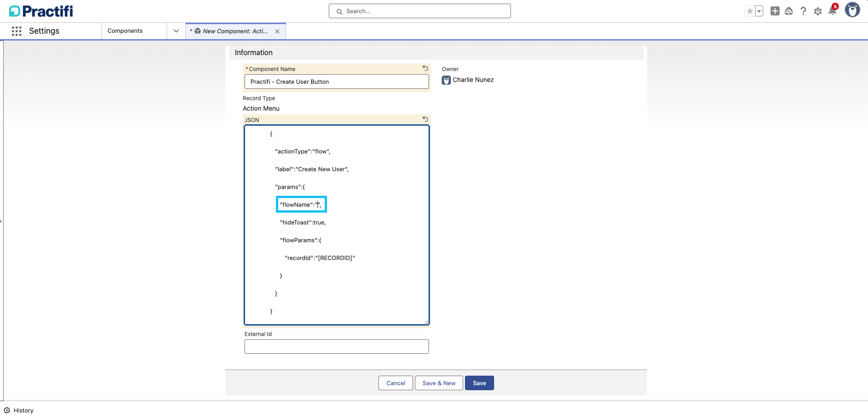Click the External Id input field
Screen dimensions: 868x418
click(x=337, y=347)
